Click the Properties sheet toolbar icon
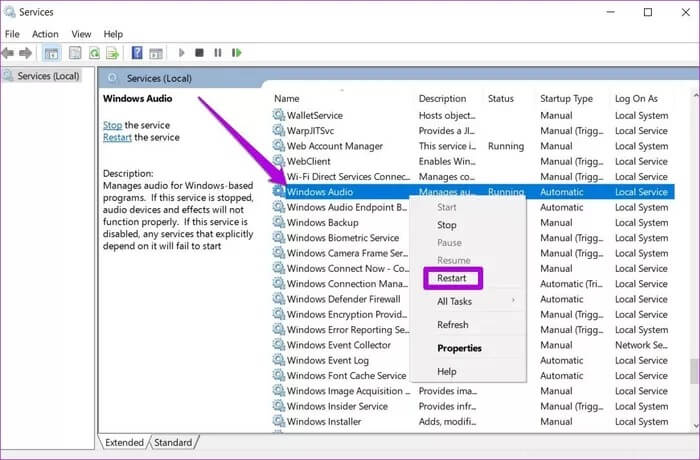The height and width of the screenshot is (460, 700). [x=75, y=53]
